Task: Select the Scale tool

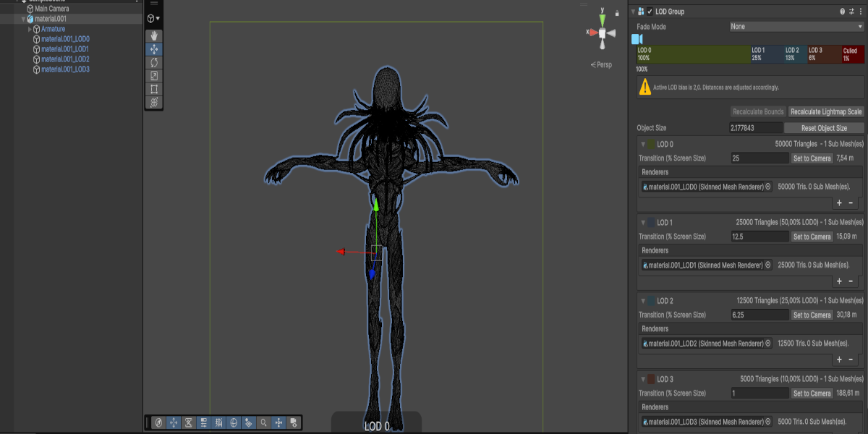Action: coord(154,76)
